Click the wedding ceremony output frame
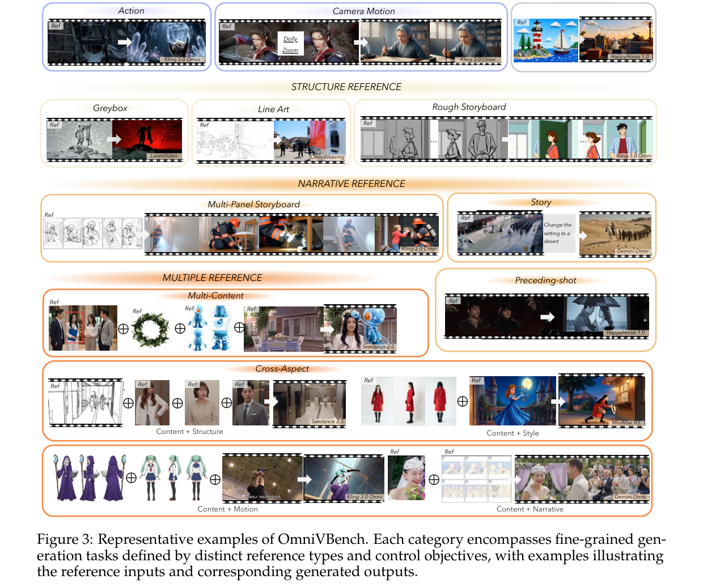The height and width of the screenshot is (588, 703). [x=582, y=479]
